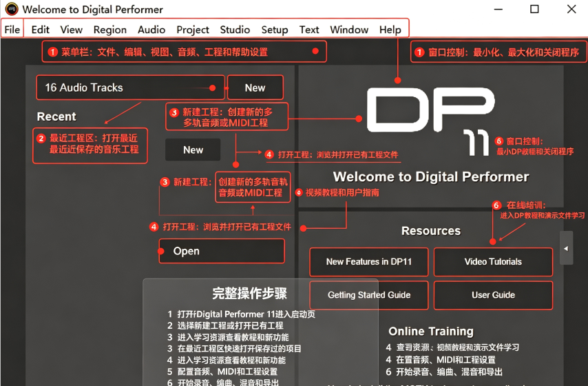Open the Project menu

coord(193,29)
